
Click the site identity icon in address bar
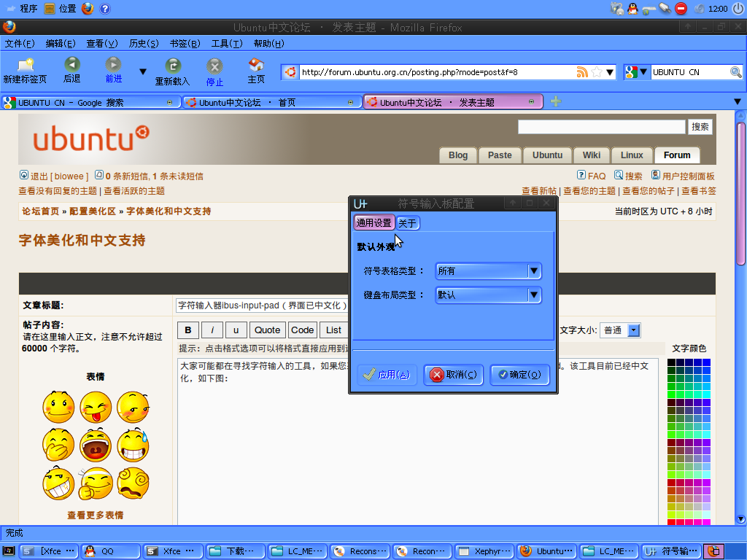290,72
